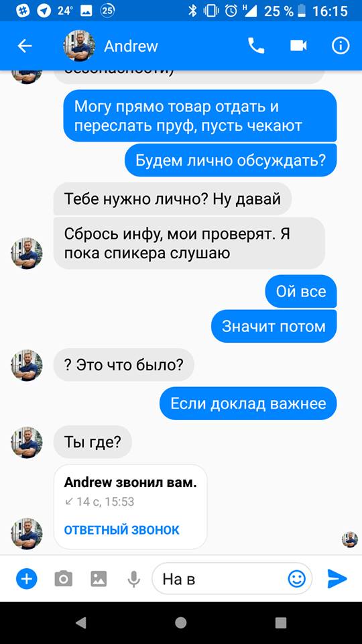
Task: Tap the contact name Andrew
Action: 131,46
